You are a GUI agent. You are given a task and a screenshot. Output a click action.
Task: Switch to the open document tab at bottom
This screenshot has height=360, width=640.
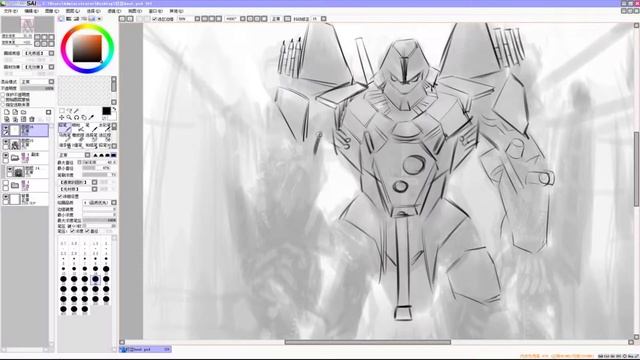(x=146, y=349)
